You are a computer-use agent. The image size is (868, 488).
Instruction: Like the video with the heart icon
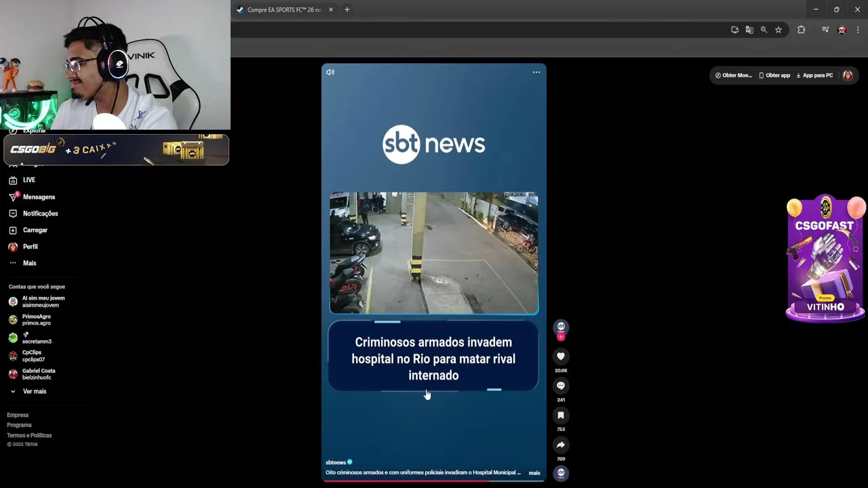[x=561, y=357]
